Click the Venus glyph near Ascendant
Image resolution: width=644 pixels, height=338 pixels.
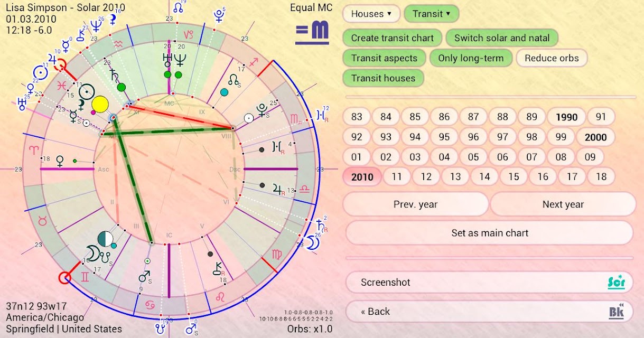coord(60,159)
